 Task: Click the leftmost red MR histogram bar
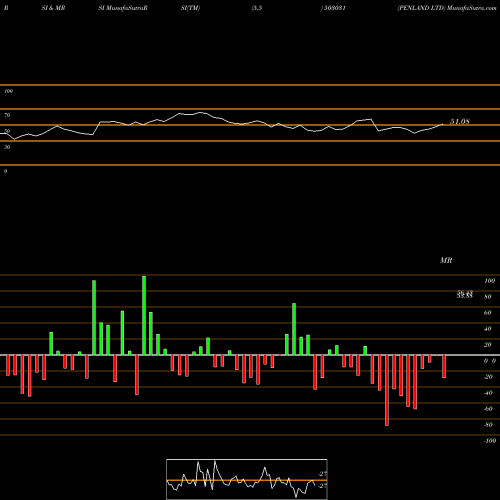tap(8, 365)
